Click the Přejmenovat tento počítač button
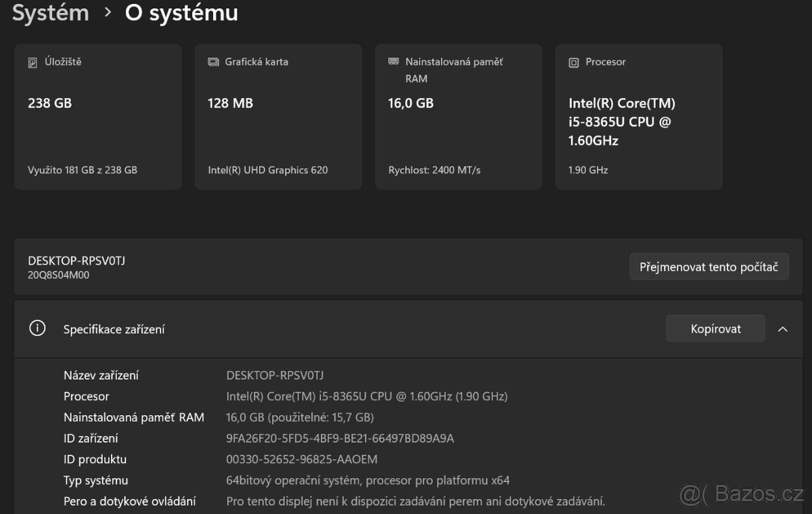 click(x=708, y=266)
